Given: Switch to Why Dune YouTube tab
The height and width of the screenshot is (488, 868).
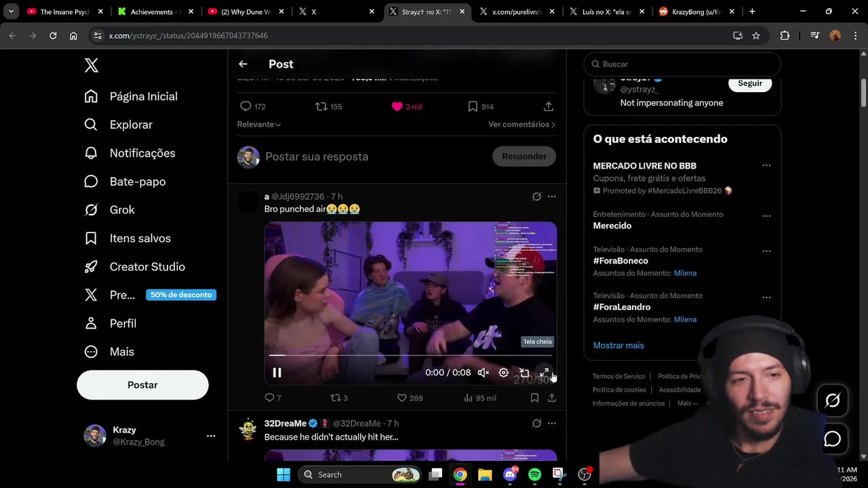Looking at the screenshot, I should coord(245,12).
